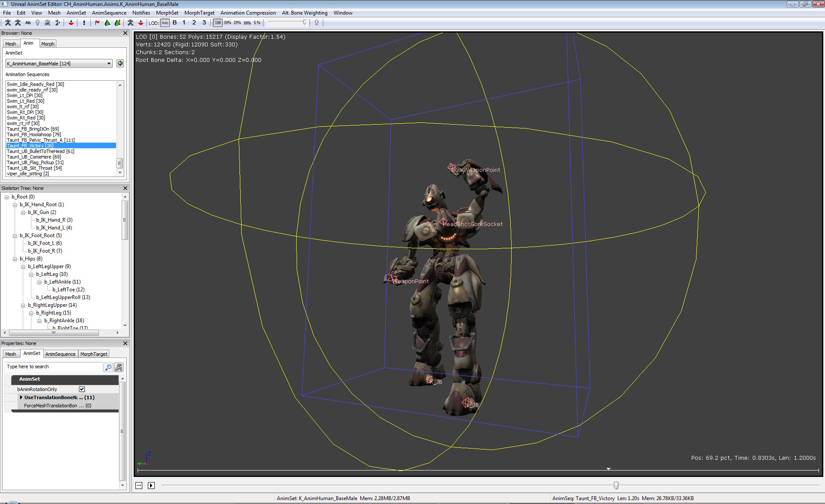Toggle the 'Ab' bone names toolbar icon
This screenshot has width=825, height=504.
click(28, 23)
